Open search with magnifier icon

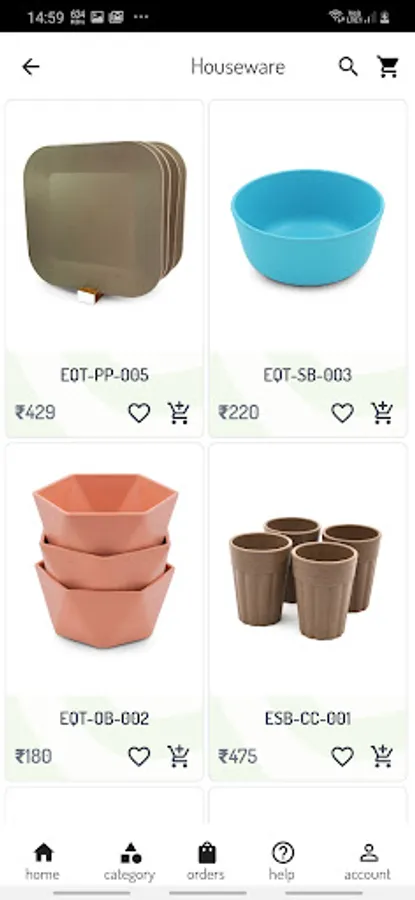[348, 67]
